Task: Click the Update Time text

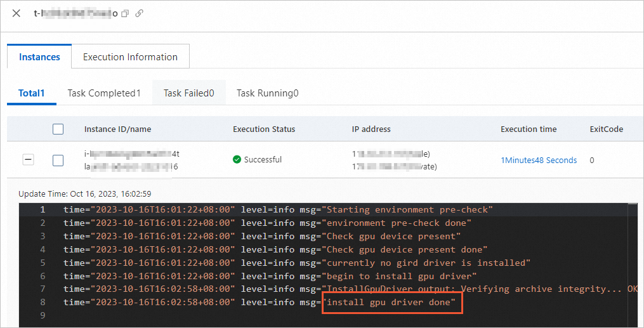Action: pyautogui.click(x=85, y=194)
